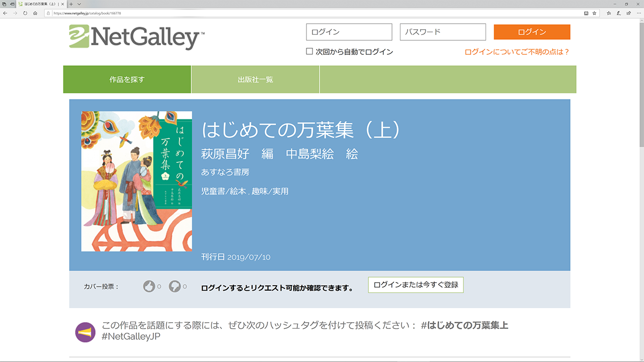Click the ログイン username field
644x362 pixels.
349,32
